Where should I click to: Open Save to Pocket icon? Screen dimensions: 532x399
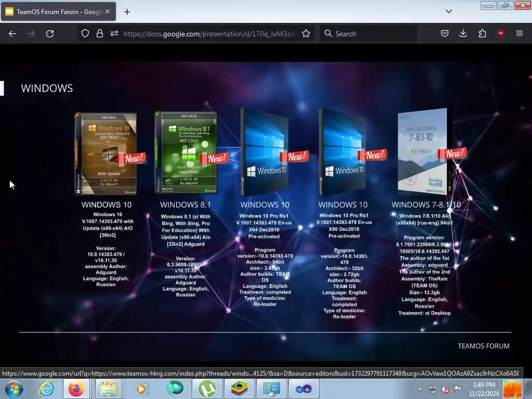coord(445,33)
